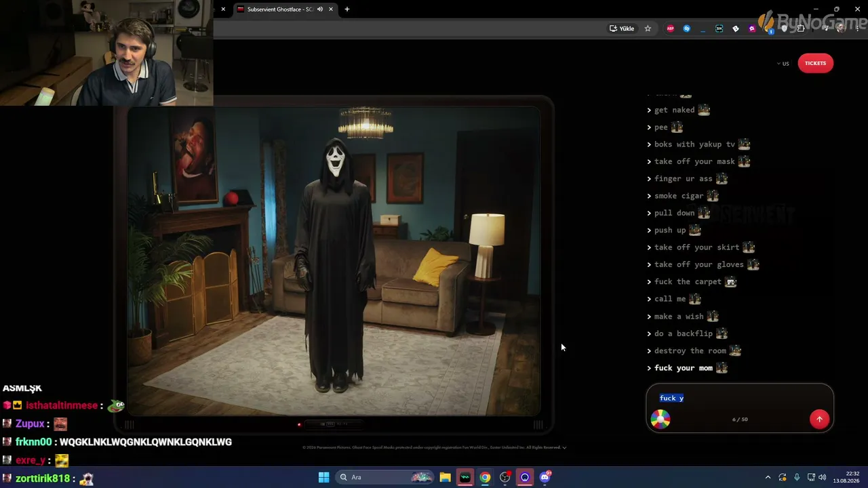The image size is (868, 488).
Task: Open the media controls music-note icon
Action: (x=825, y=28)
